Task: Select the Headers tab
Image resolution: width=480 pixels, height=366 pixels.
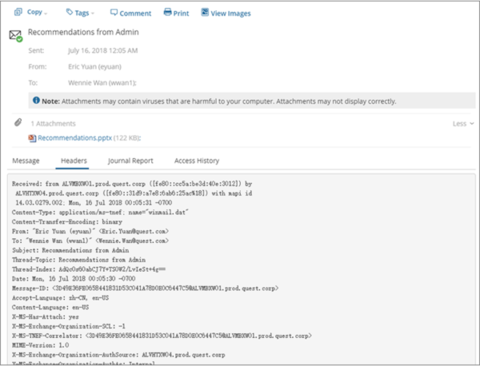Action: [x=74, y=161]
